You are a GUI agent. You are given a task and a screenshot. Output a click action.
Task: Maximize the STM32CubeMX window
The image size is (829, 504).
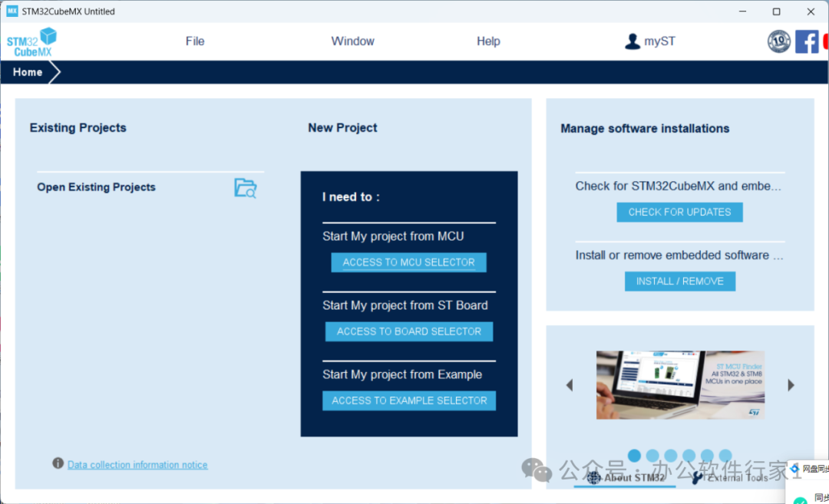[x=776, y=11]
